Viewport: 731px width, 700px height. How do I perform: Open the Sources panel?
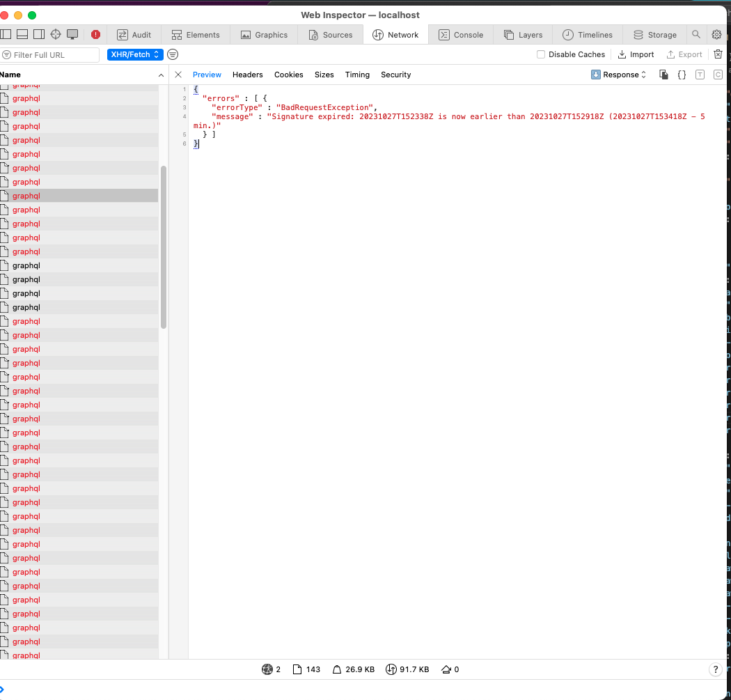[331, 34]
